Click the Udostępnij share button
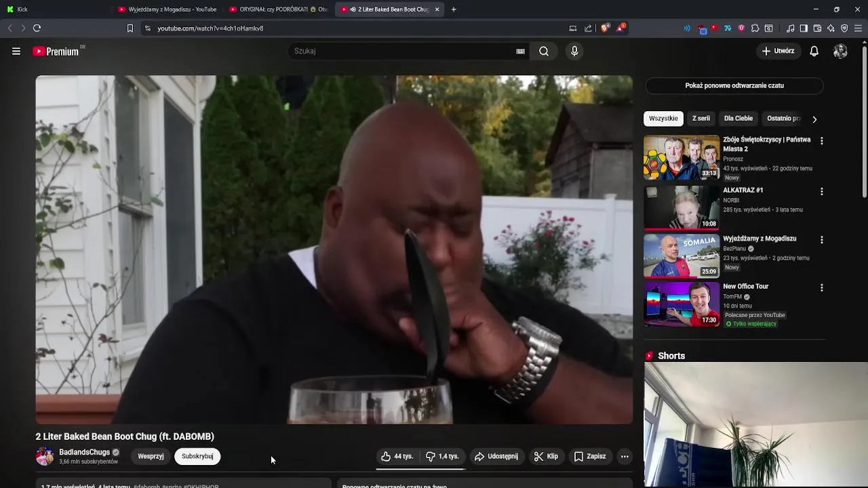This screenshot has height=488, width=868. click(x=496, y=456)
